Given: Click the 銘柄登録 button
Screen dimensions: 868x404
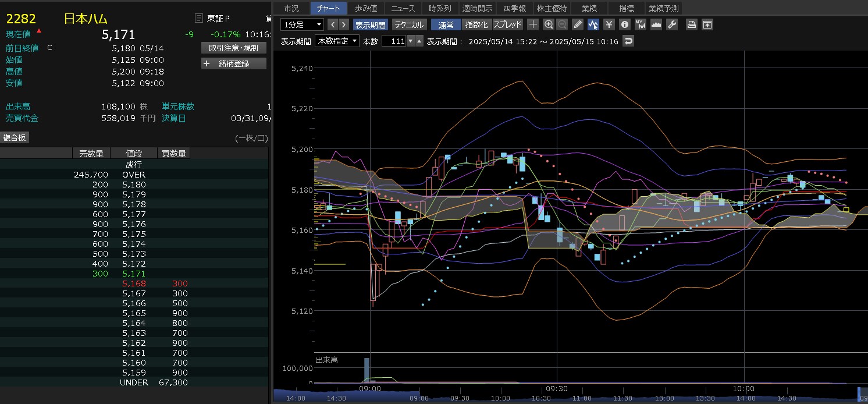Looking at the screenshot, I should [x=234, y=63].
